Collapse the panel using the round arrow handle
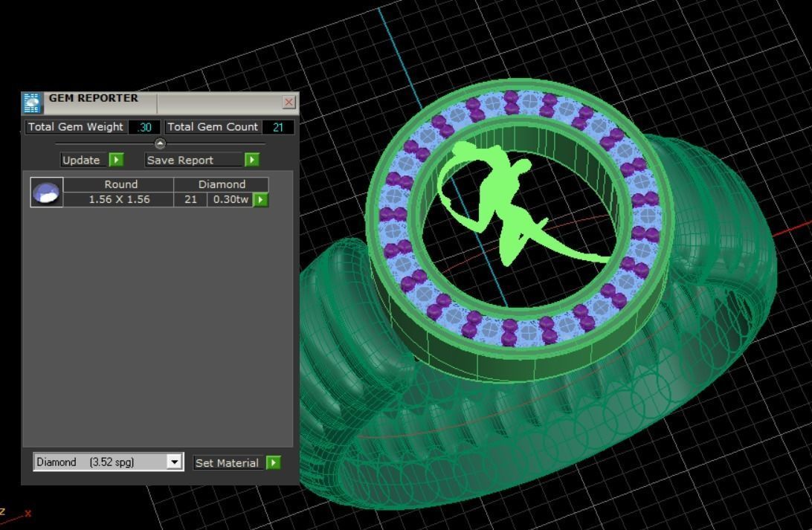Image resolution: width=812 pixels, height=530 pixels. tap(160, 143)
